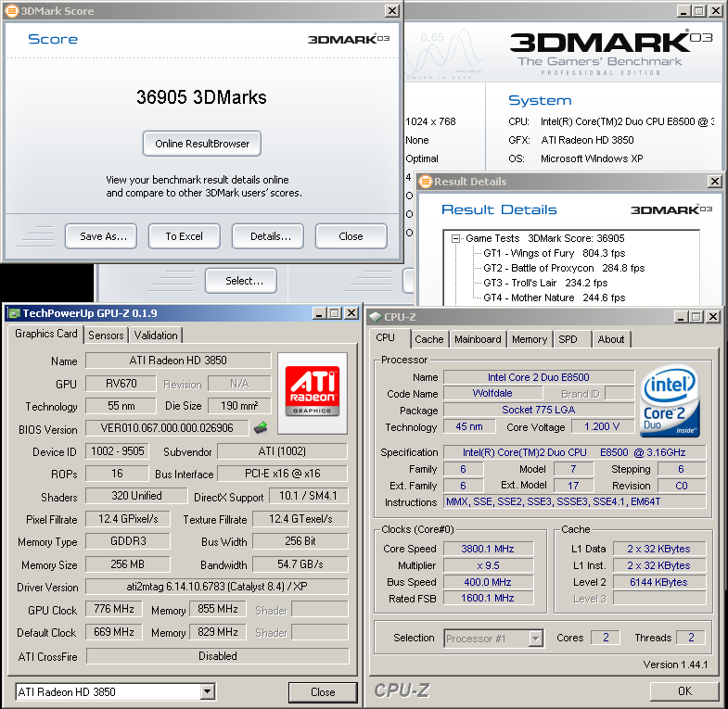Minimize the CPU-Z window

(681, 317)
